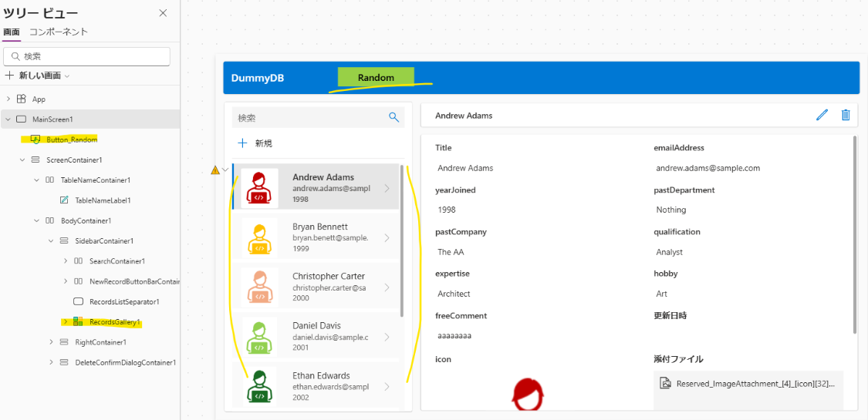Click the 新規 new record button
The height and width of the screenshot is (420, 868).
pos(255,143)
